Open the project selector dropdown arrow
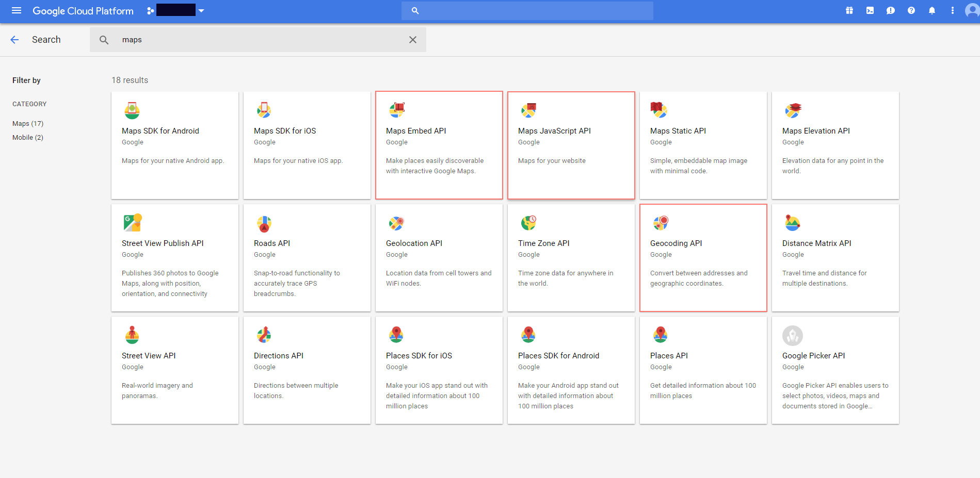 201,11
